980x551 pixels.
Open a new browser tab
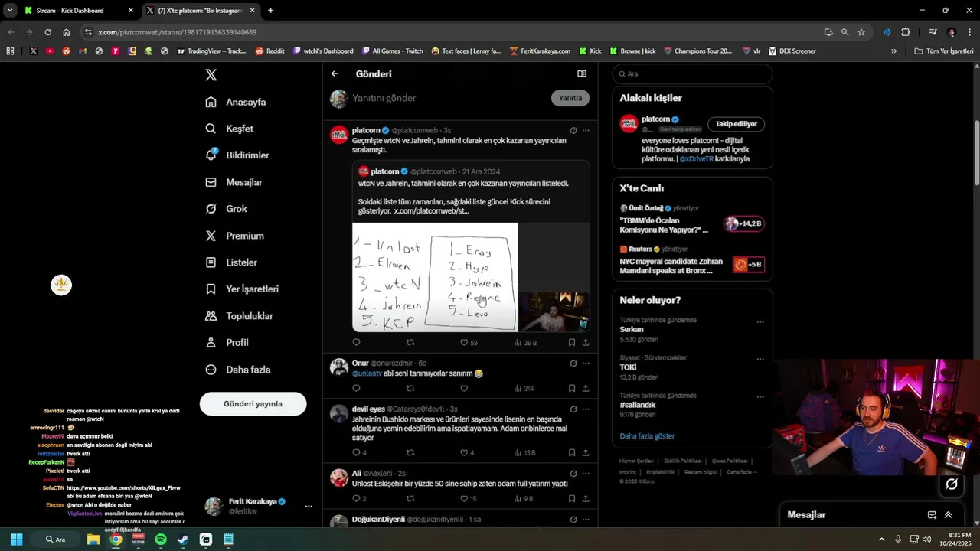(x=270, y=11)
